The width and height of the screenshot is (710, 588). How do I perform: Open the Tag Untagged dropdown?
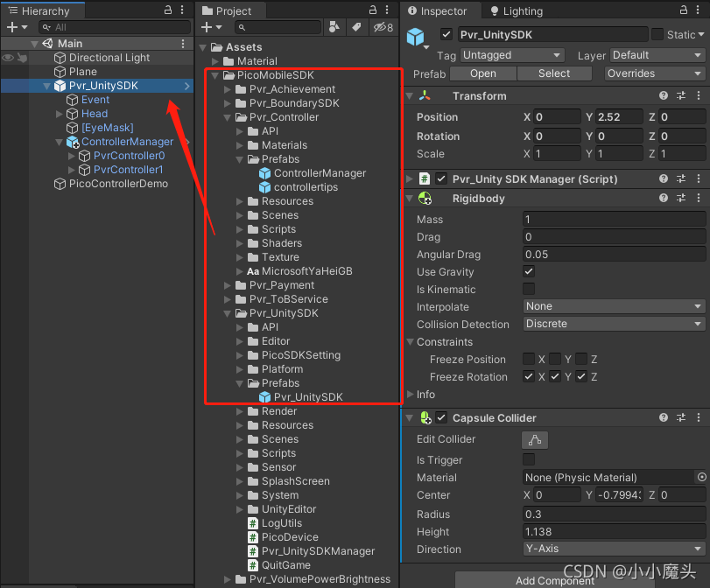point(512,55)
